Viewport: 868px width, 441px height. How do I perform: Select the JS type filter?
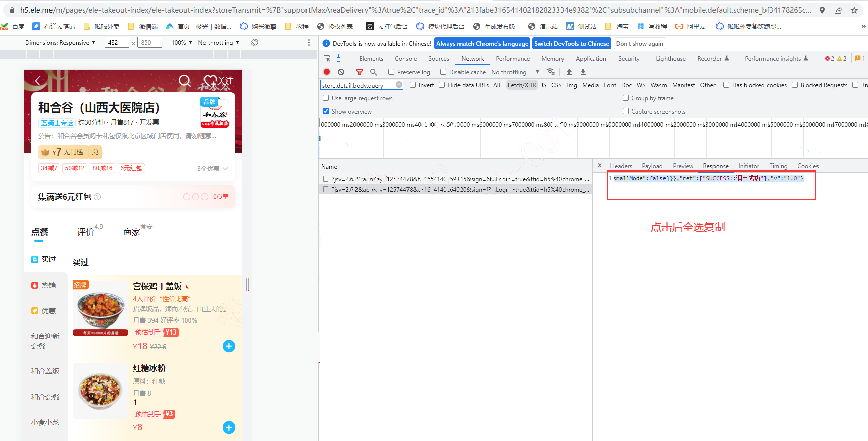[543, 85]
